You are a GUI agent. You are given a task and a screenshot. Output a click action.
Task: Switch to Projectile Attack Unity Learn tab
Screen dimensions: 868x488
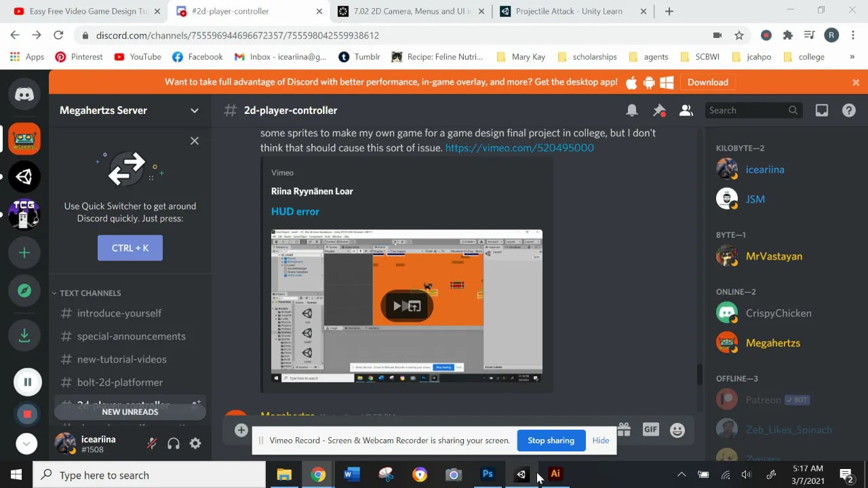point(574,12)
